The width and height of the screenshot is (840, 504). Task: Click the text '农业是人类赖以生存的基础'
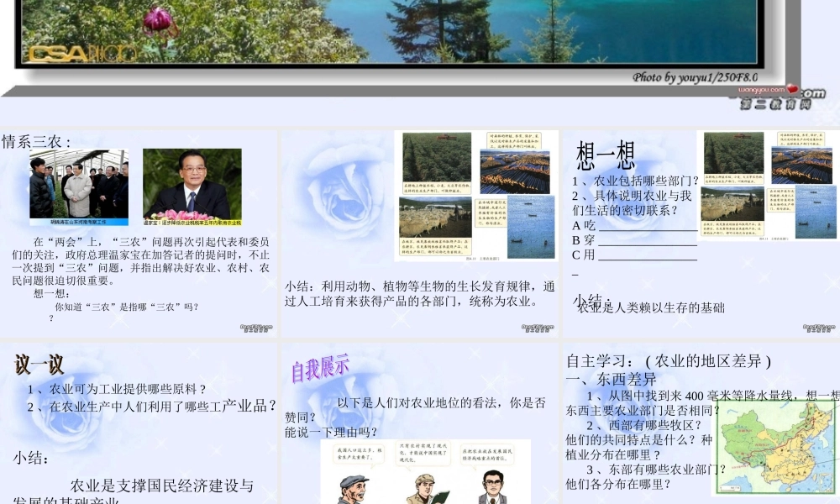coord(651,307)
